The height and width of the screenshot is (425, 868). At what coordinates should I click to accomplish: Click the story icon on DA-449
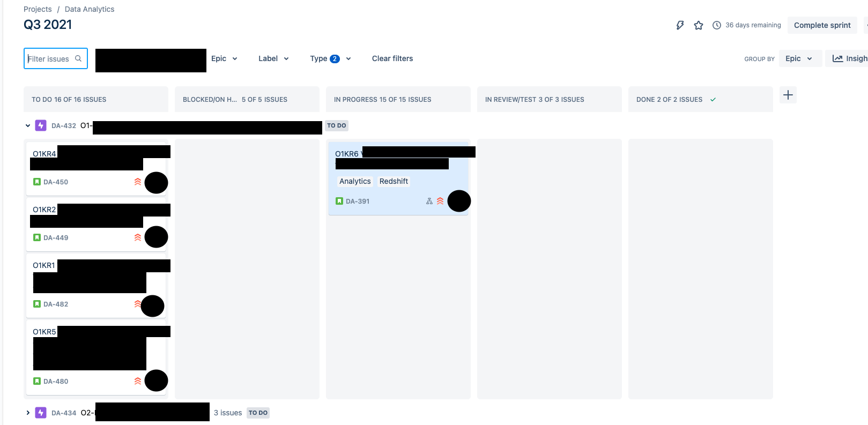[37, 237]
